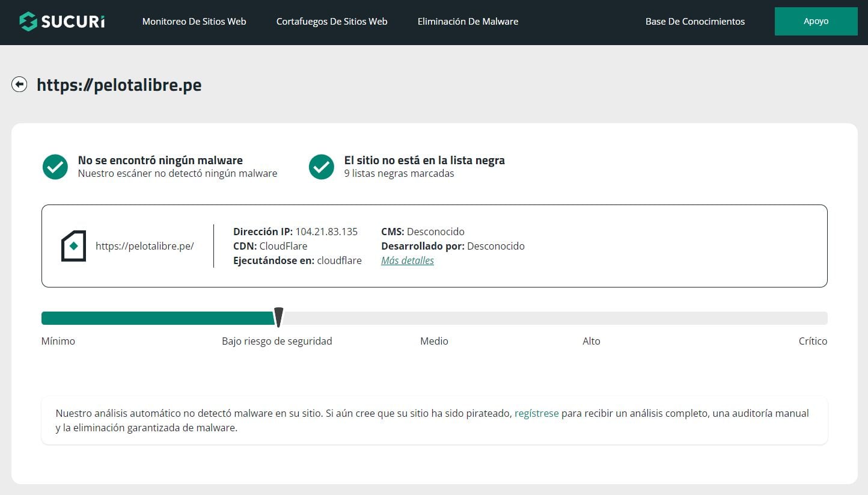Image resolution: width=868 pixels, height=495 pixels.
Task: Expand Más detalles link
Action: tap(408, 260)
